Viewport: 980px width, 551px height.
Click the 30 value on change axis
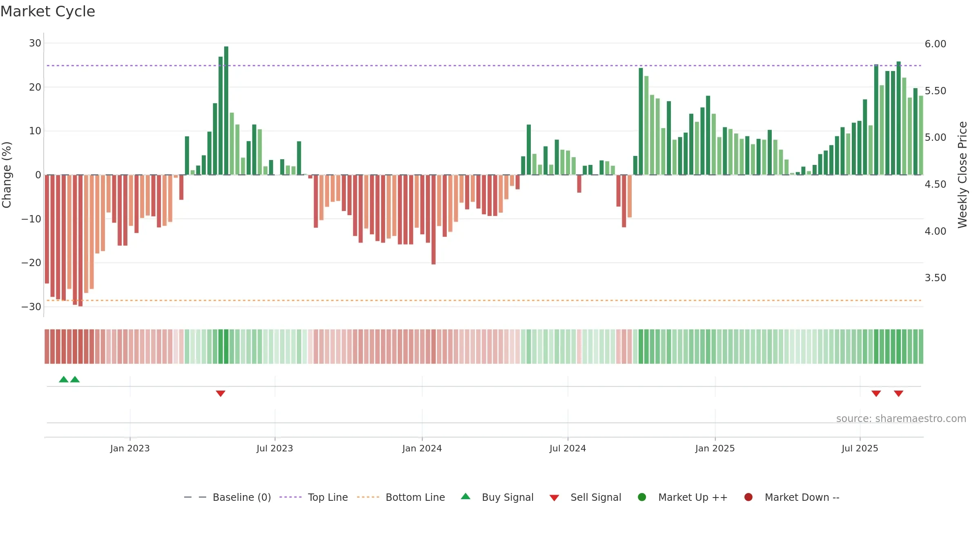(35, 43)
